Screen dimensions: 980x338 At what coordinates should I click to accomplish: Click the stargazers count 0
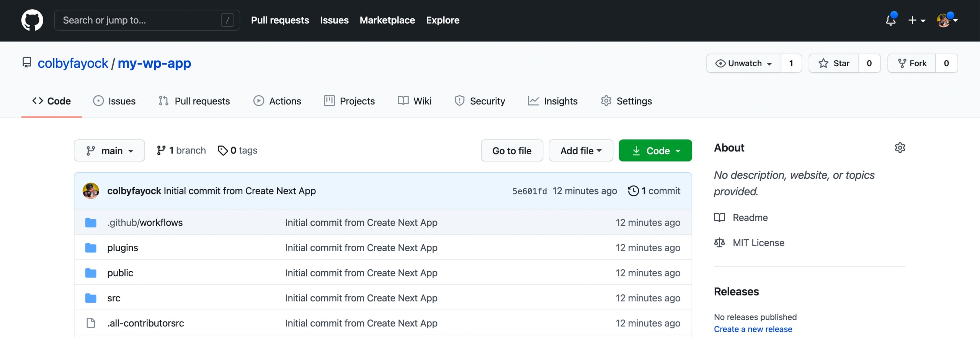pyautogui.click(x=869, y=63)
